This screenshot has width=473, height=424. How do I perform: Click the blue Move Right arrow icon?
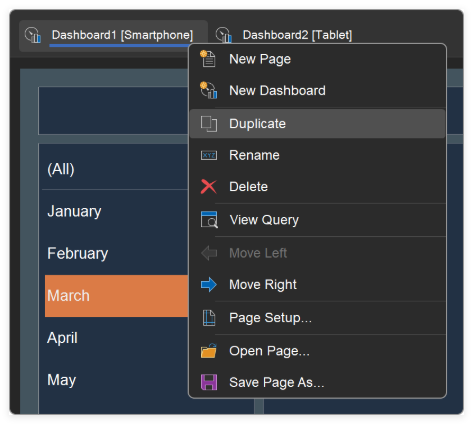[209, 284]
